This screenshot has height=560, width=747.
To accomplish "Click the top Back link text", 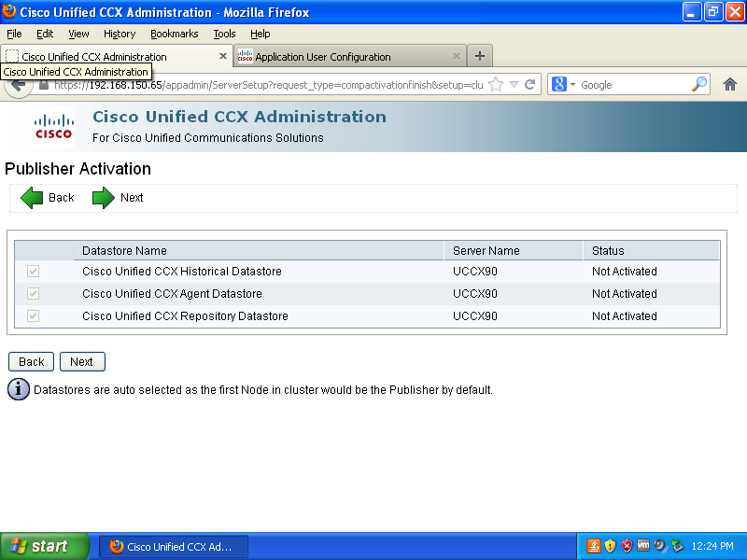I will point(61,198).
